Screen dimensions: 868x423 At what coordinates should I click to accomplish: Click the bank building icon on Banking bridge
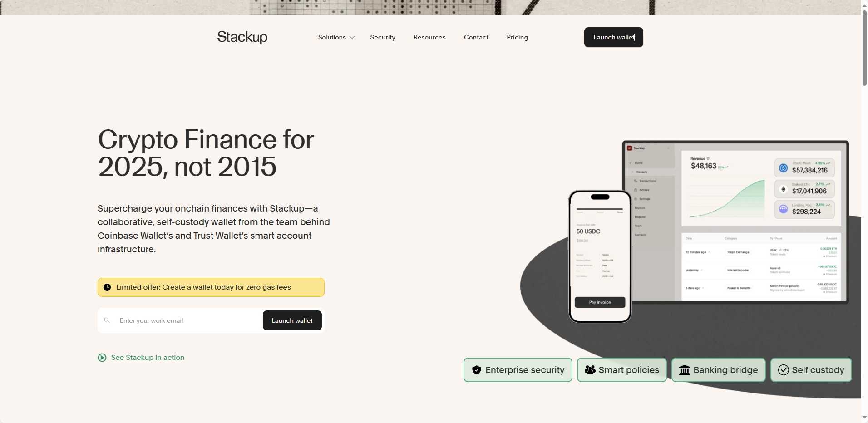click(x=684, y=370)
